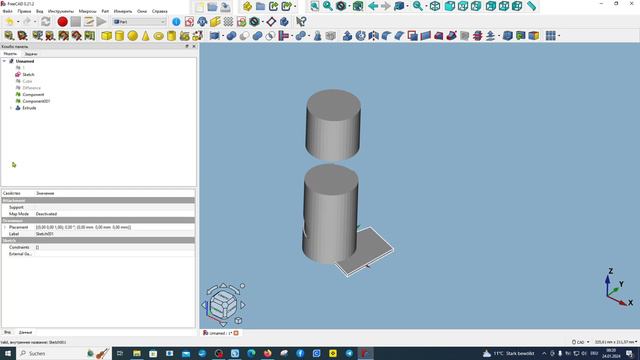The width and height of the screenshot is (640, 360).
Task: Open the undo history dropdown arrow
Action: (x=18, y=22)
